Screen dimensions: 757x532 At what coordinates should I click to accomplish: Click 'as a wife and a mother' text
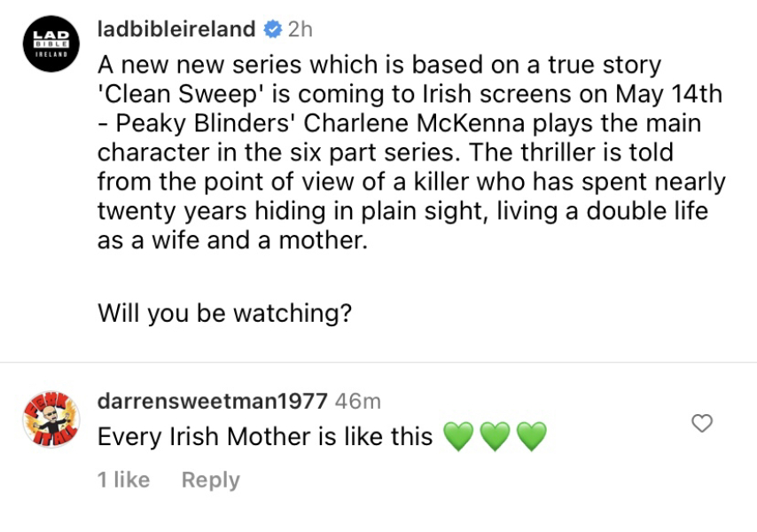tap(231, 239)
